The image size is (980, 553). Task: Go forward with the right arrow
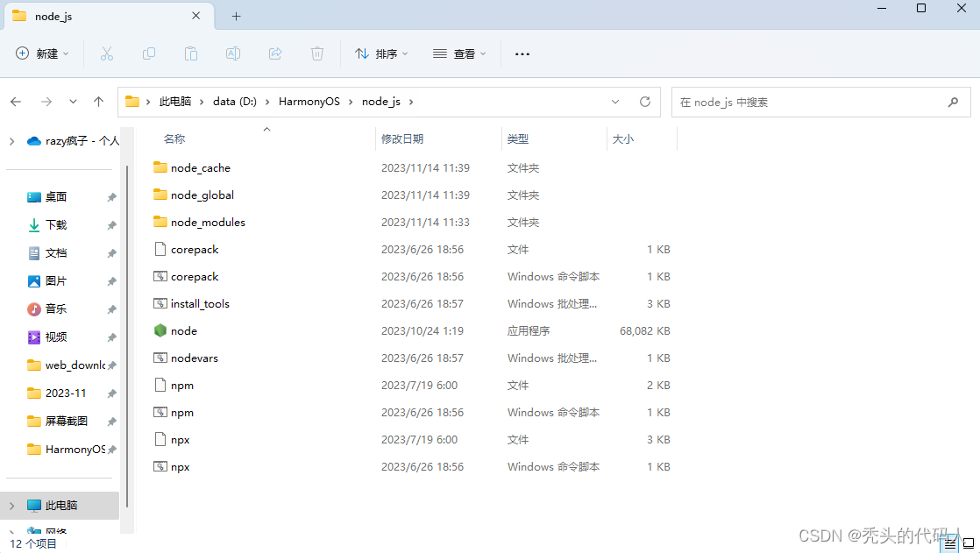46,102
